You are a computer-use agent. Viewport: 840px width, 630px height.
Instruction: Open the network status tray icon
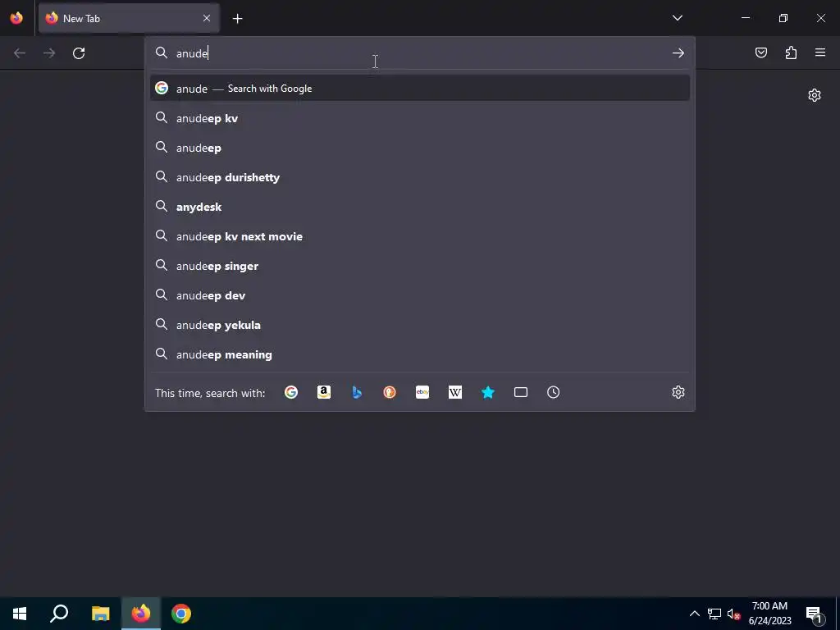tap(714, 614)
